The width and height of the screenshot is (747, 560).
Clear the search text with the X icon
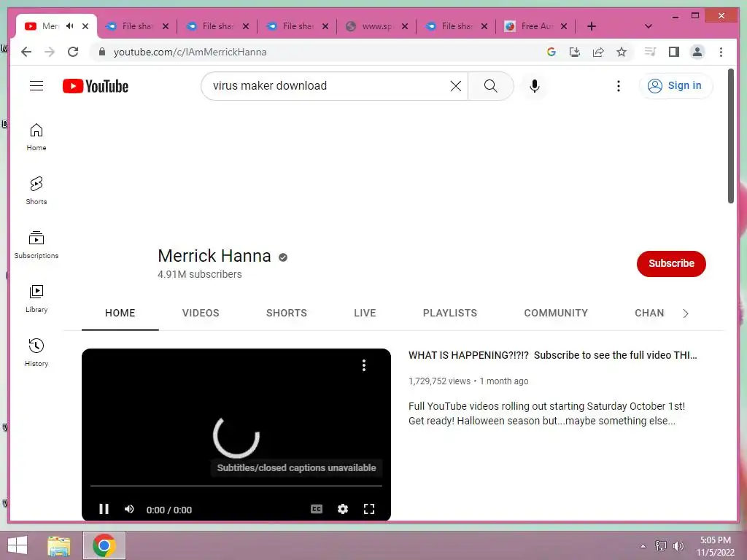pyautogui.click(x=455, y=86)
